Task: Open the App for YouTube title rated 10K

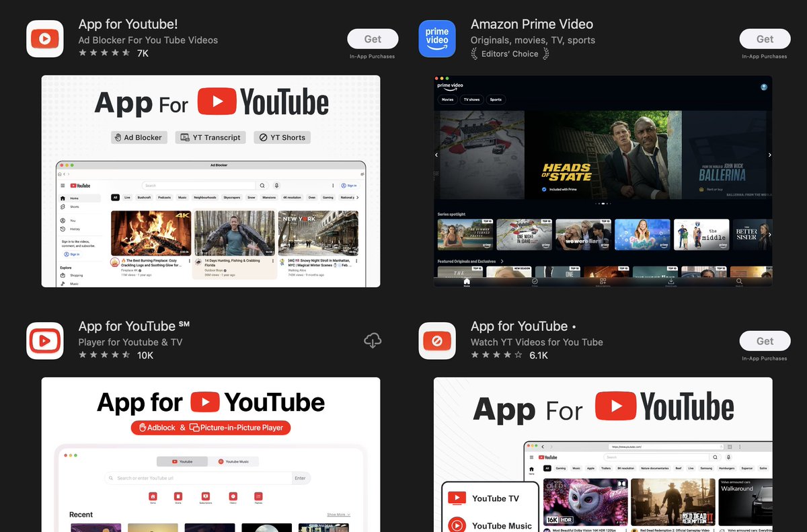Action: pos(134,326)
